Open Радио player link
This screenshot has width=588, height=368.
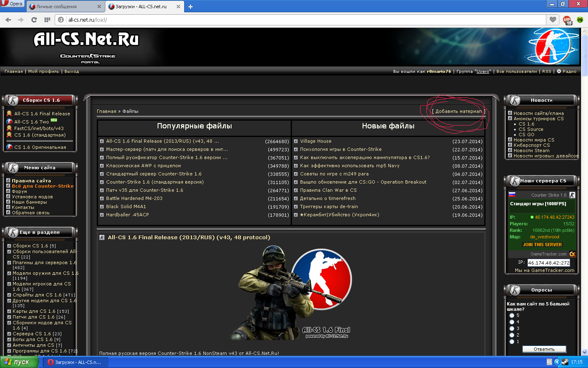point(569,72)
